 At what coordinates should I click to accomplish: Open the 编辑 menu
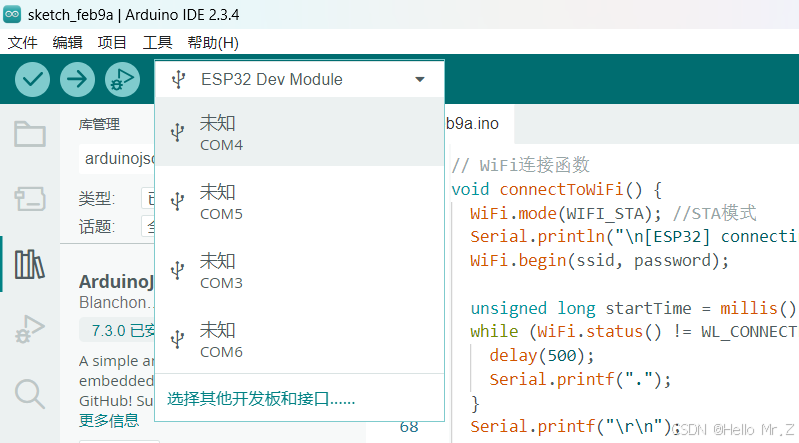[x=67, y=42]
